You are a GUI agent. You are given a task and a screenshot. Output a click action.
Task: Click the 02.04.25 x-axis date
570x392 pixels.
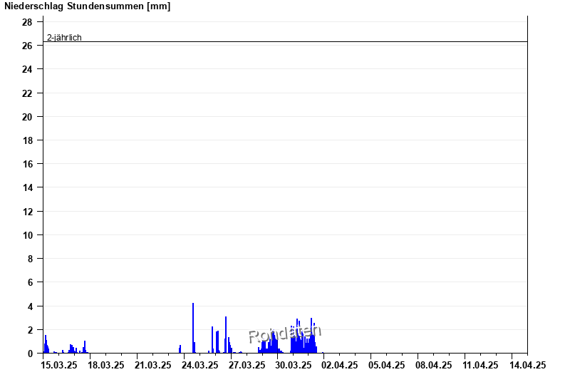tap(341, 365)
